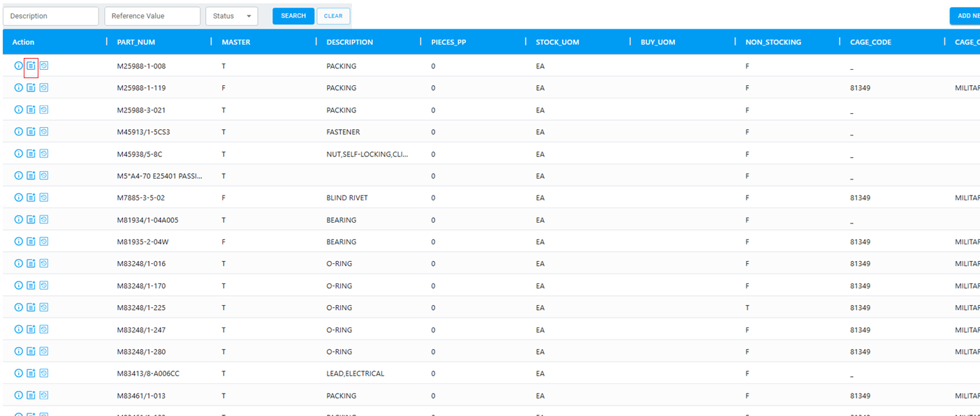Click document icon for M83248/1-170
980x416 pixels.
(31, 285)
